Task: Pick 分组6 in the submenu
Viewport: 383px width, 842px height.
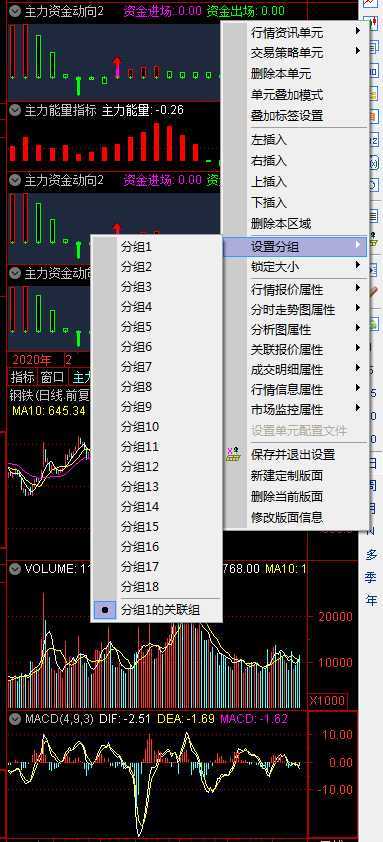Action: pos(157,347)
